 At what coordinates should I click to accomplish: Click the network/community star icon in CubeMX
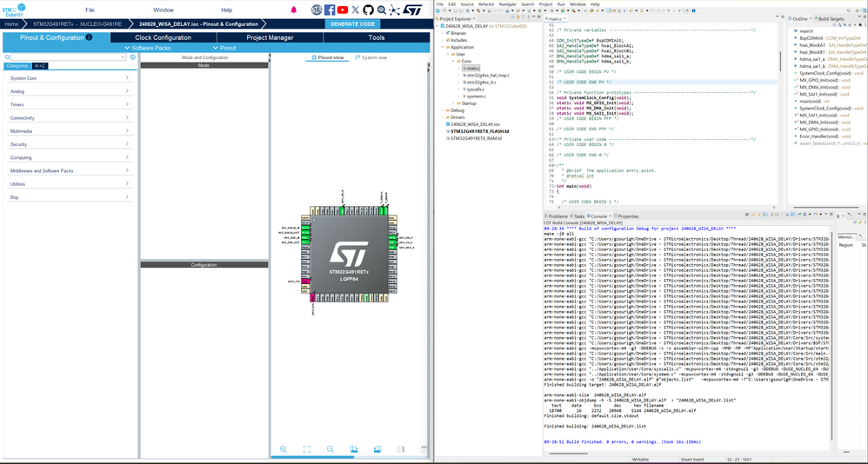(x=394, y=10)
